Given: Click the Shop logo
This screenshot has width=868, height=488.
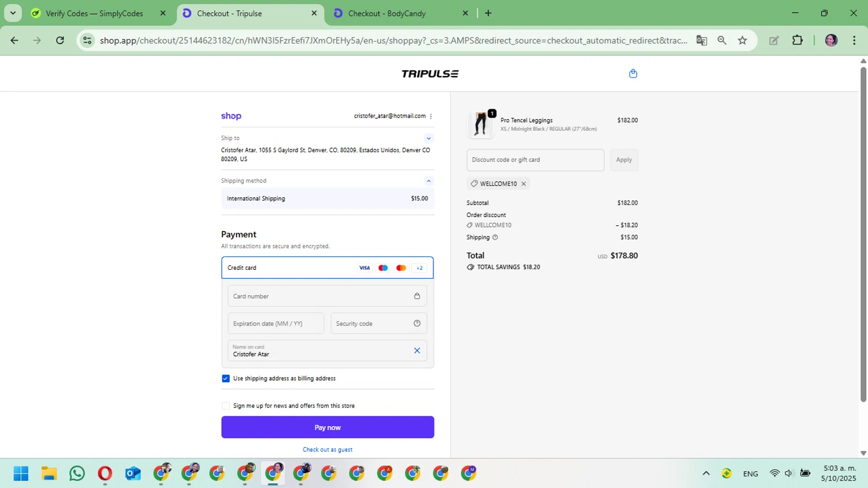Looking at the screenshot, I should [231, 116].
